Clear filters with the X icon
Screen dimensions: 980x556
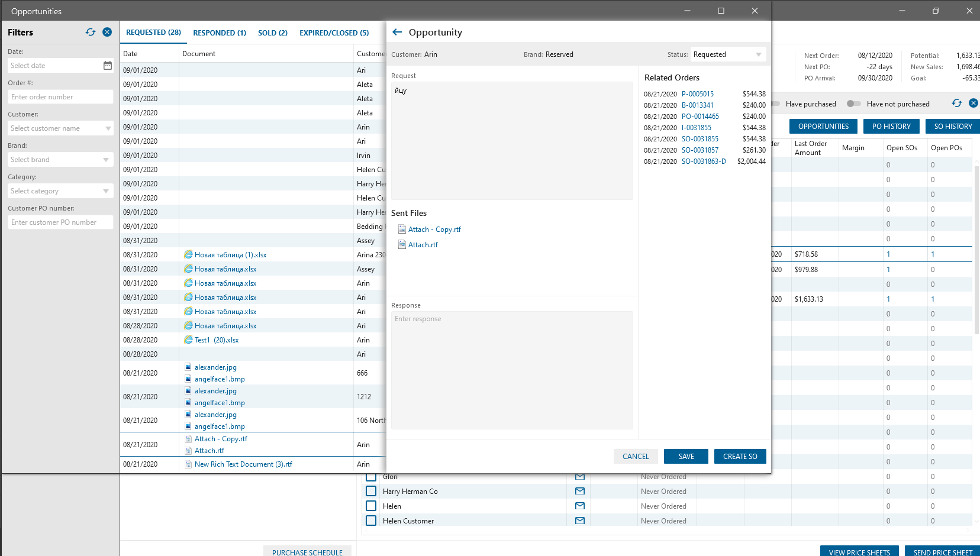point(107,33)
